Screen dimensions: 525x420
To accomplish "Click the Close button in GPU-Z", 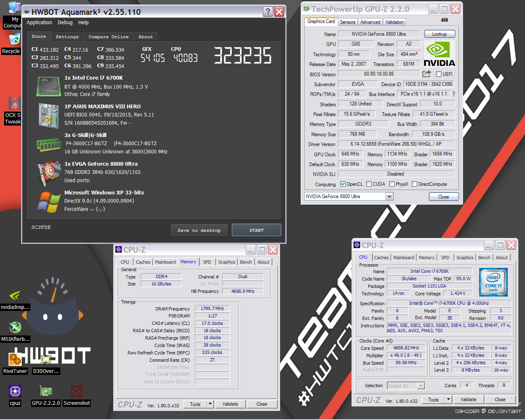I will 443,197.
